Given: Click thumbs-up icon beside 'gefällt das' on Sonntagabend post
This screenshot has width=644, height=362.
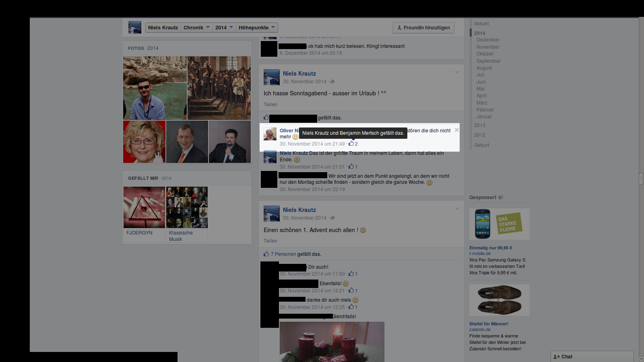Looking at the screenshot, I should [266, 117].
